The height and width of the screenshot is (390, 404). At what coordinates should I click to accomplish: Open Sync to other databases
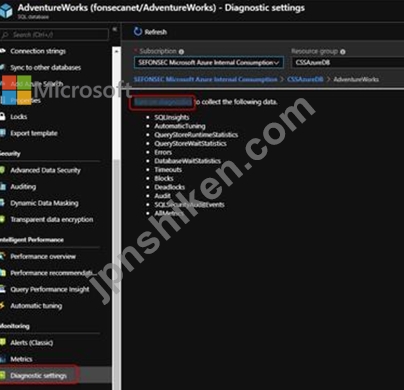(46, 67)
